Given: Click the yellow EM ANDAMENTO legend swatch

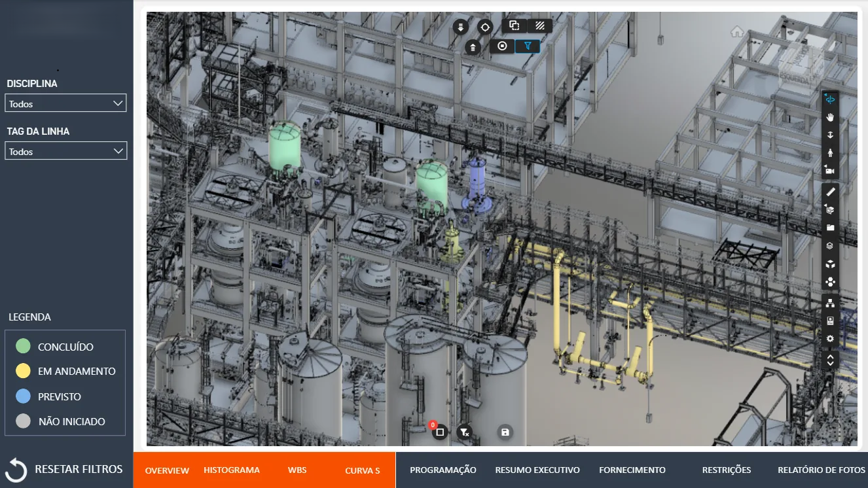Looking at the screenshot, I should (x=23, y=371).
